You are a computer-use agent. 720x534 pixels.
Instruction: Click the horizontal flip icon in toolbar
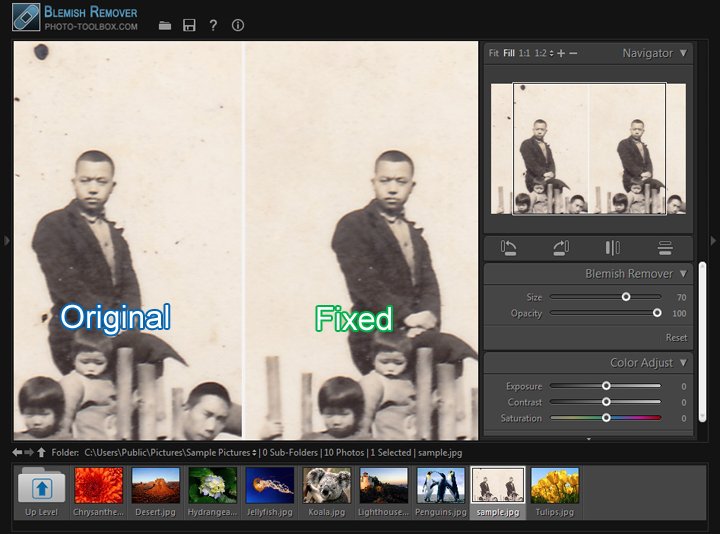[665, 248]
